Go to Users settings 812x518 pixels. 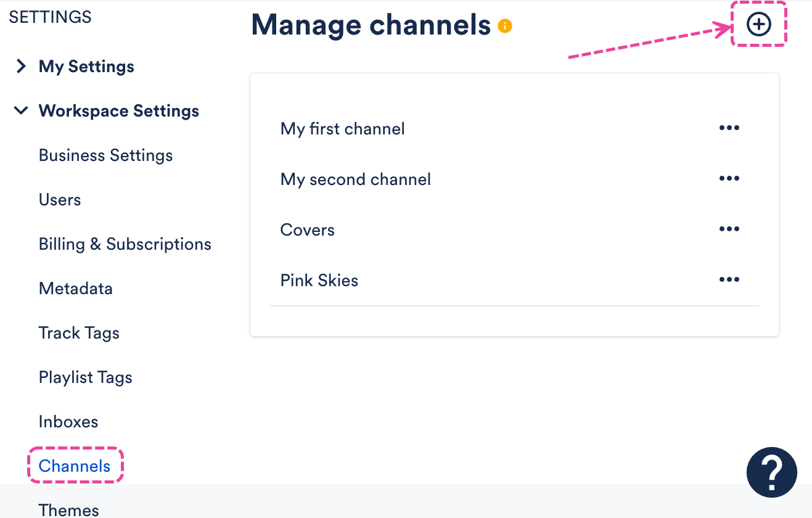[60, 200]
